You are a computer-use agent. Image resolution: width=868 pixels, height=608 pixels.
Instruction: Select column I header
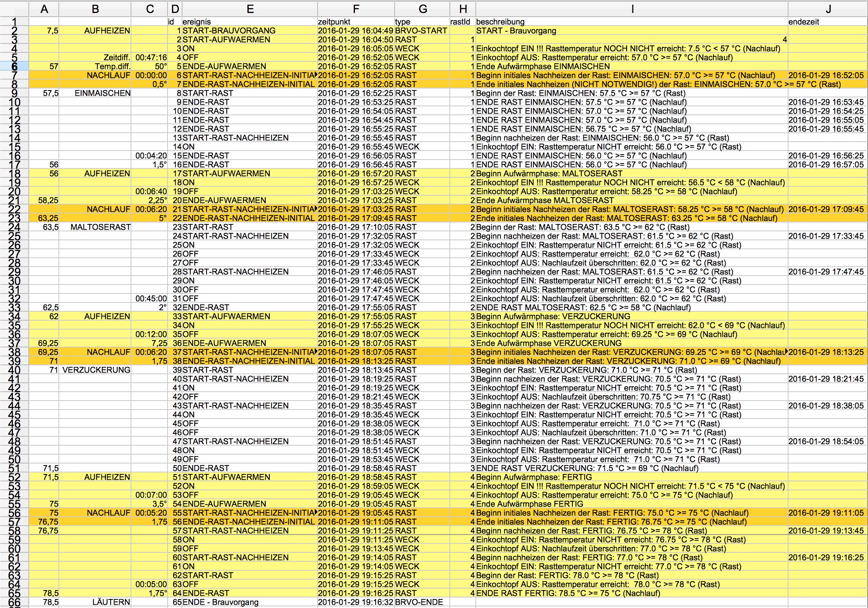632,9
